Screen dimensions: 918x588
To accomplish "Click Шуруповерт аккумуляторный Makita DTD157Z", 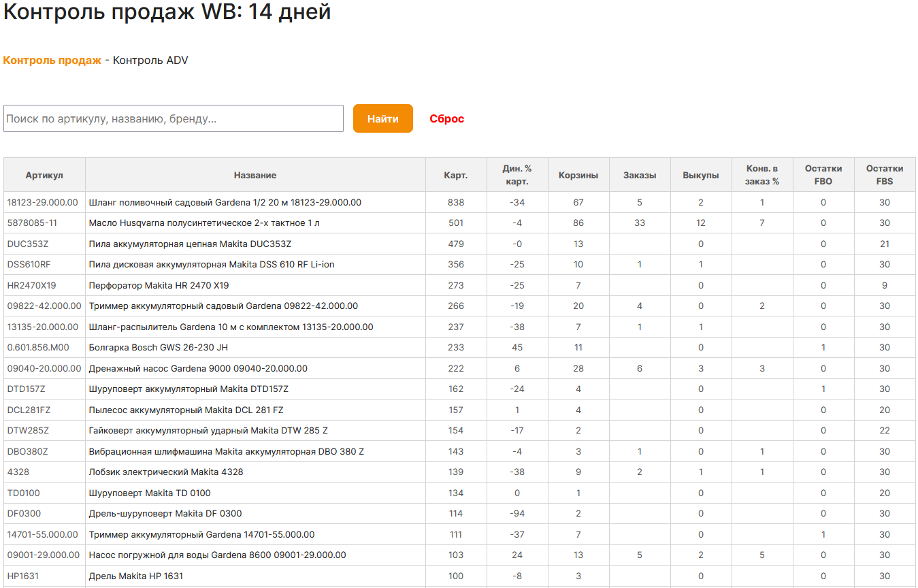I will pyautogui.click(x=189, y=389).
